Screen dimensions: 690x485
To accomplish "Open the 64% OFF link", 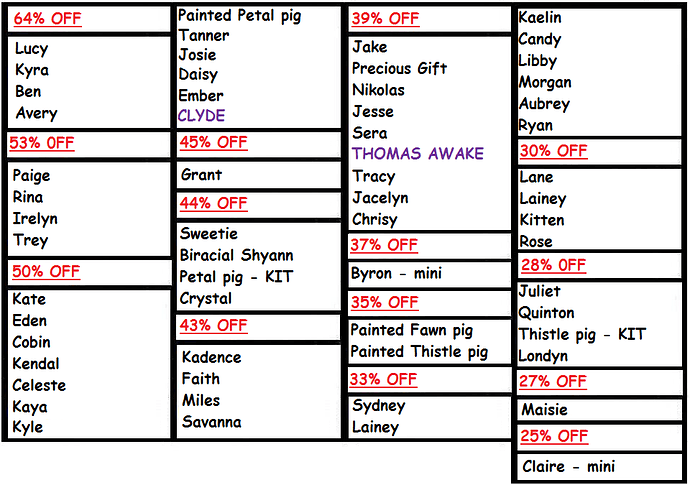I will (x=47, y=19).
